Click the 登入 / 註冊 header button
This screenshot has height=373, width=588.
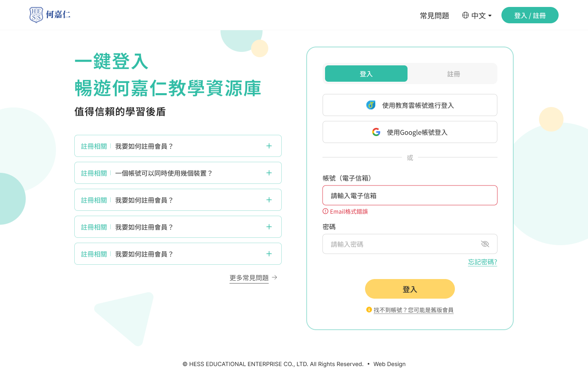tap(530, 15)
